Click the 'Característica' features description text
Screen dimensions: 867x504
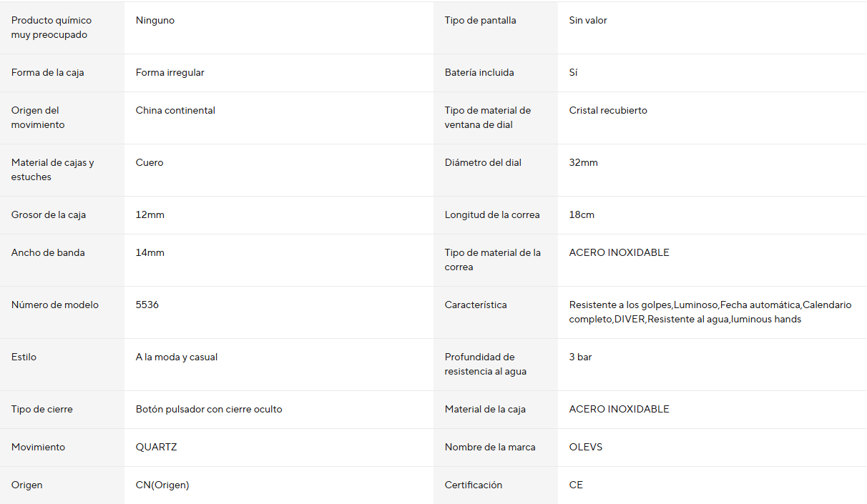(710, 312)
